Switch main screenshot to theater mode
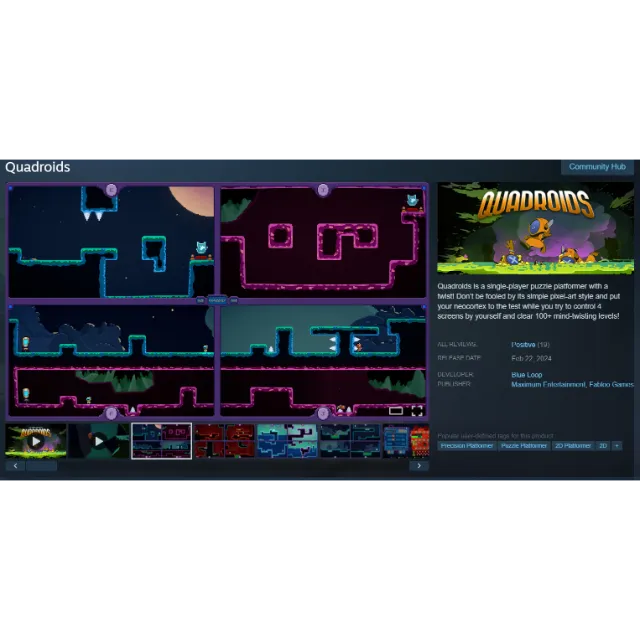 coord(396,411)
